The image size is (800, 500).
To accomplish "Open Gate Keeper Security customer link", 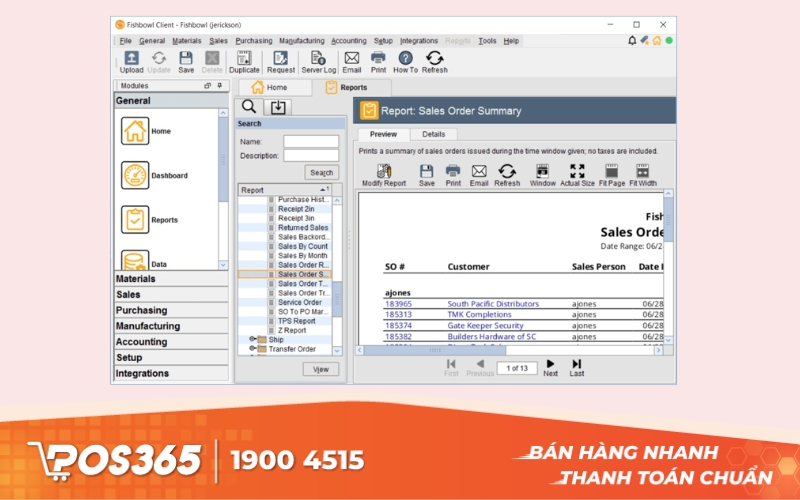I will [x=485, y=326].
